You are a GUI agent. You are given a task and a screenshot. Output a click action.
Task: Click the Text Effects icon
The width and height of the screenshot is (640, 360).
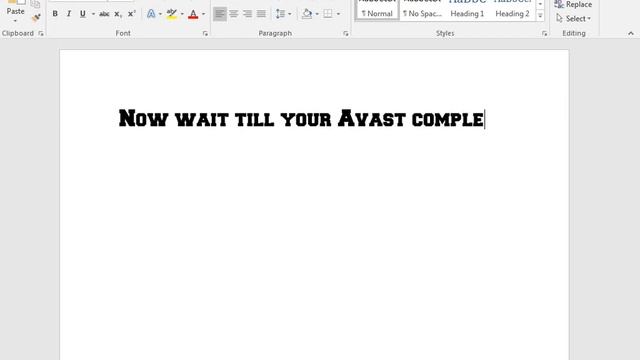click(151, 14)
